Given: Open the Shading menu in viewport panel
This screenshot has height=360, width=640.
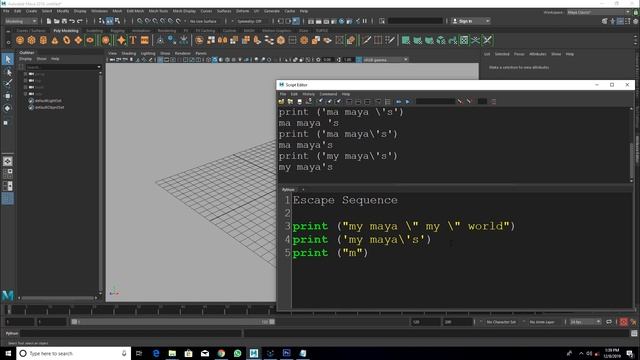Looking at the screenshot, I should [129, 53].
